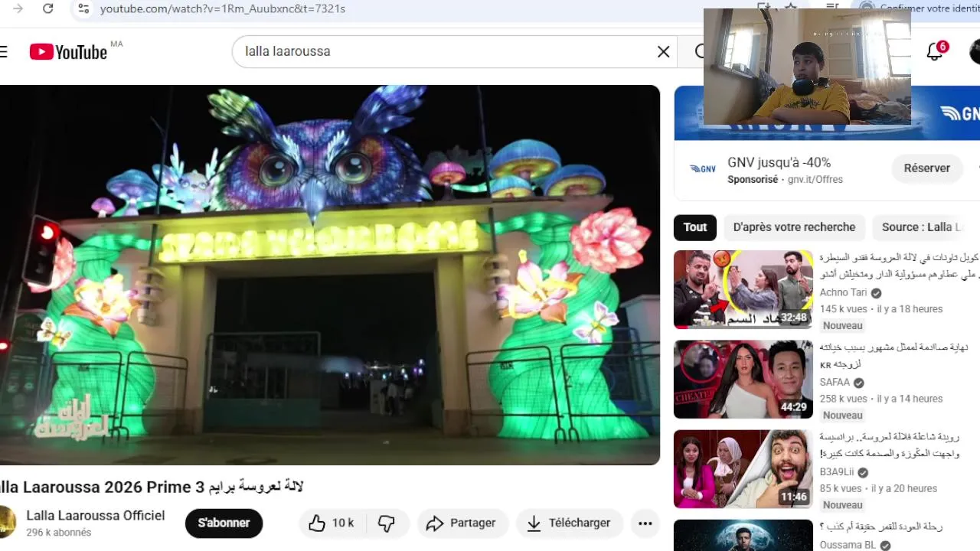The width and height of the screenshot is (980, 551).
Task: Open the Lalla Laaroussa Officiel channel name
Action: (96, 516)
